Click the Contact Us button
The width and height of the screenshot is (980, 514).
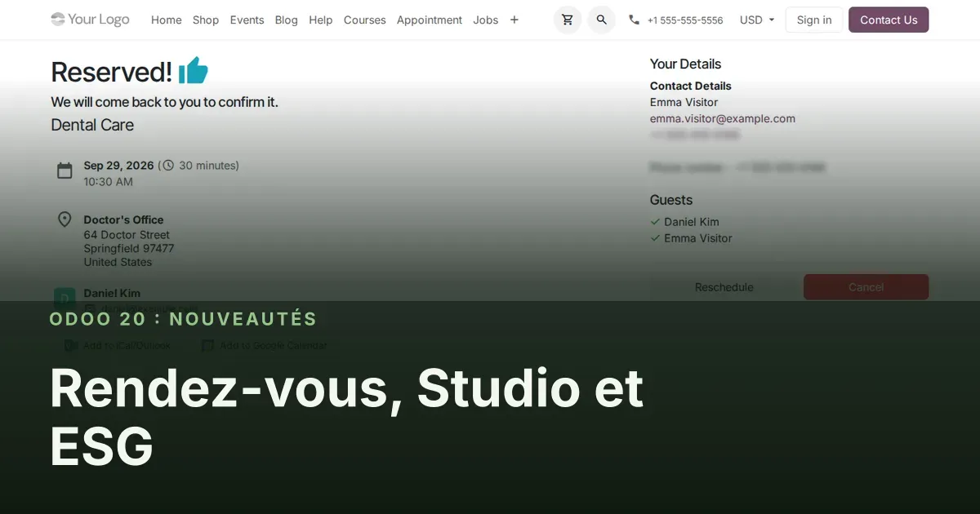889,20
